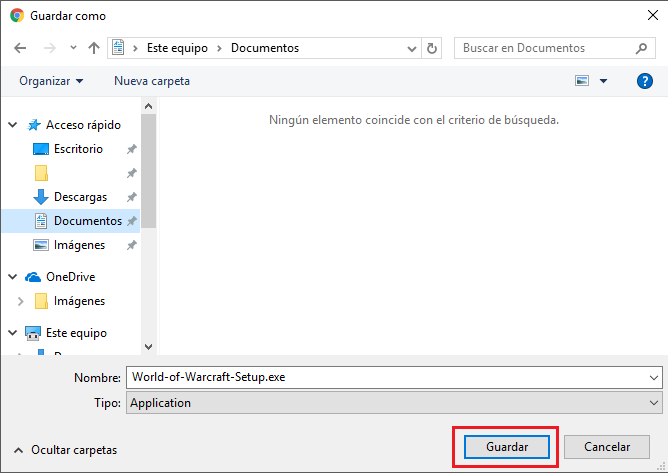Select 'Documentos' in the address path

coord(265,48)
